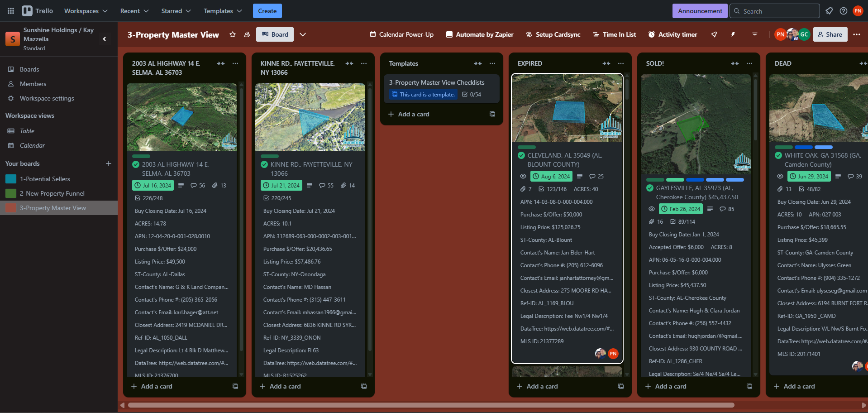Click the GC member avatar on board
Screen dimensions: 868x413
tap(804, 34)
